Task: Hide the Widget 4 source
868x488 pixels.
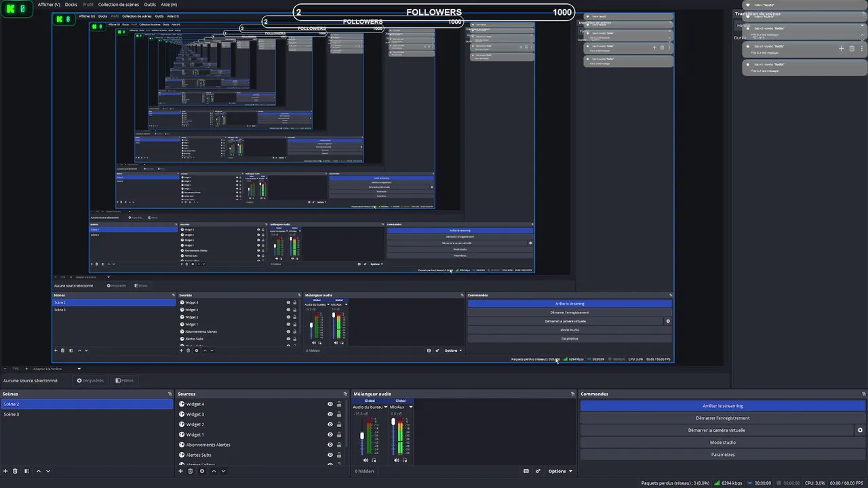Action: pyautogui.click(x=330, y=404)
